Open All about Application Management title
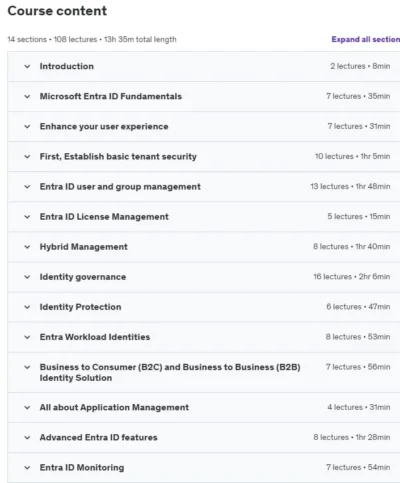 click(x=114, y=407)
